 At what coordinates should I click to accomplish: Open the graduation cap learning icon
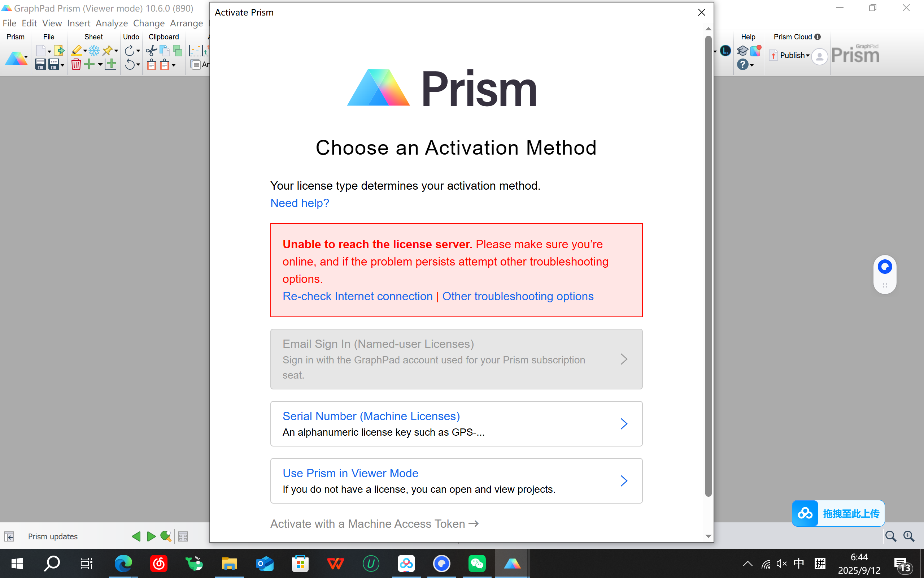pyautogui.click(x=742, y=51)
